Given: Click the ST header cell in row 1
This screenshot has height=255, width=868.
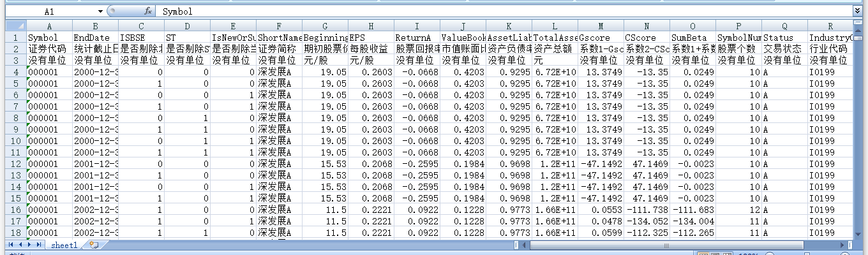Looking at the screenshot, I should 187,38.
